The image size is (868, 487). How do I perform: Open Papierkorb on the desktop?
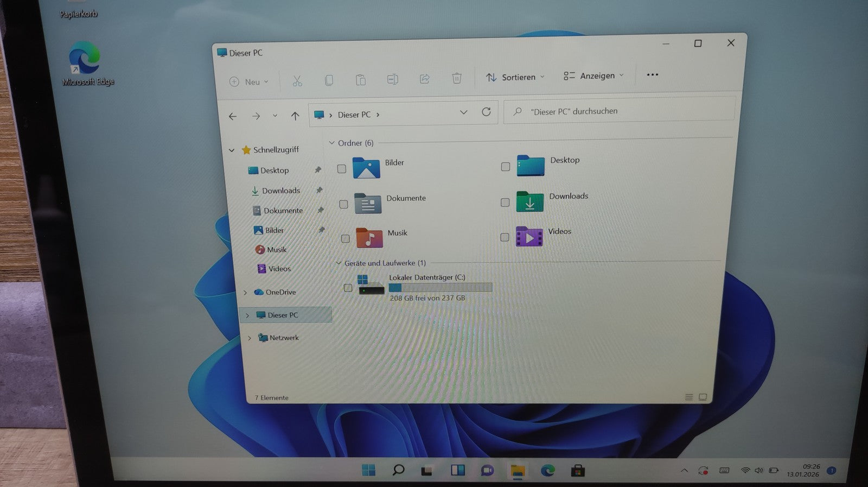[79, 10]
